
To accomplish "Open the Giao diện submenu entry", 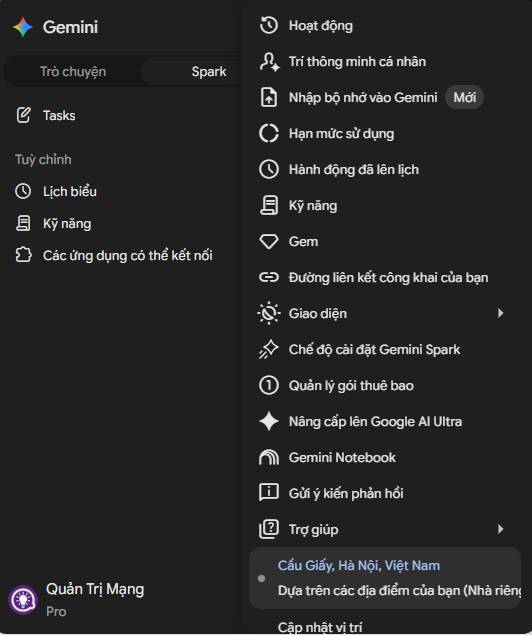I will point(318,314).
